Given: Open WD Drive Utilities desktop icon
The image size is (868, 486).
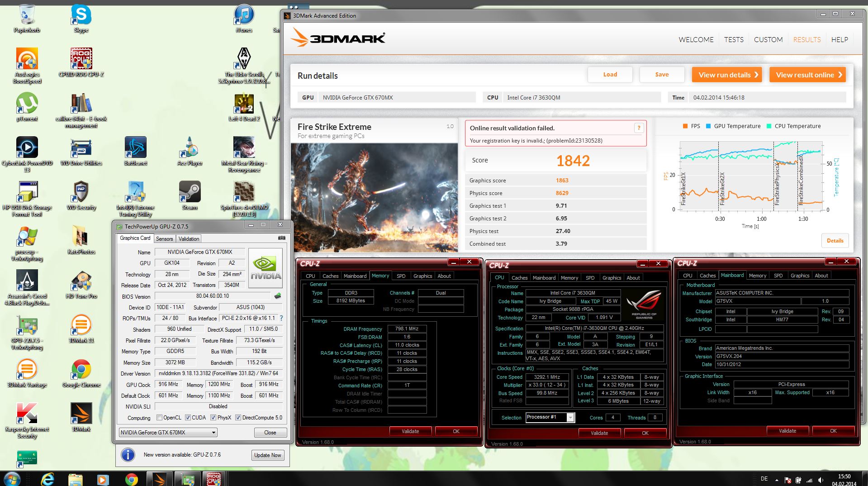Looking at the screenshot, I should tap(81, 151).
